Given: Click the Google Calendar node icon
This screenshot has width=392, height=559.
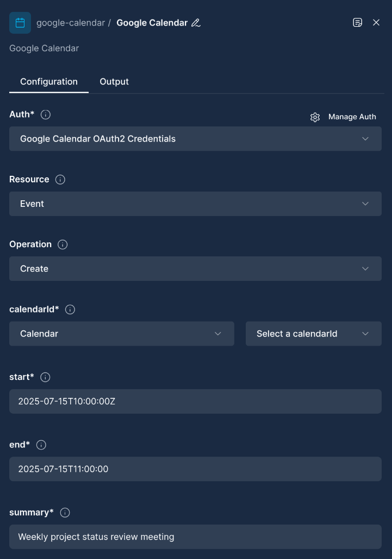Looking at the screenshot, I should click(x=20, y=23).
